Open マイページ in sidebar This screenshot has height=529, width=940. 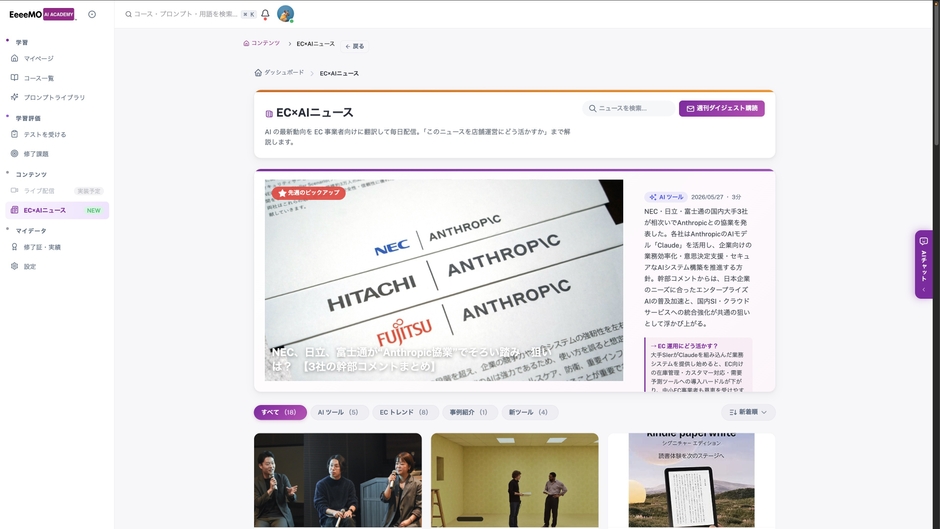(x=57, y=58)
